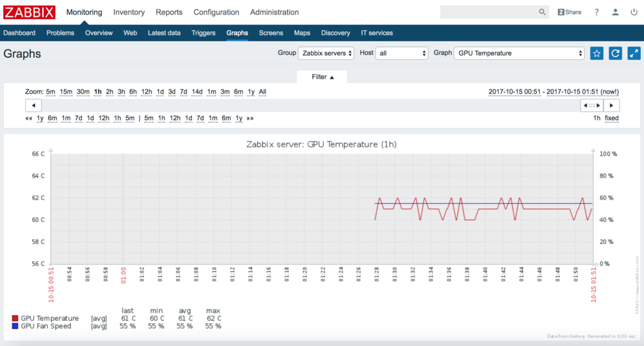Open the Graph selection dropdown

click(519, 53)
